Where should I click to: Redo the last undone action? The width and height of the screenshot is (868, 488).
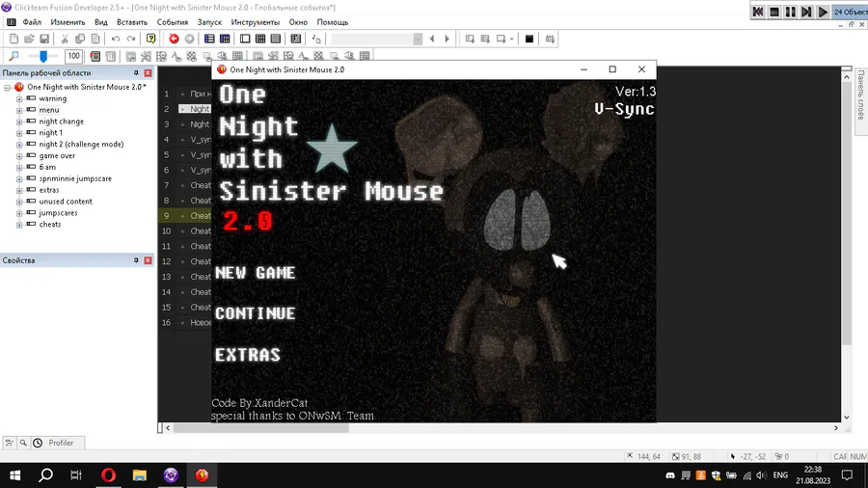click(131, 39)
